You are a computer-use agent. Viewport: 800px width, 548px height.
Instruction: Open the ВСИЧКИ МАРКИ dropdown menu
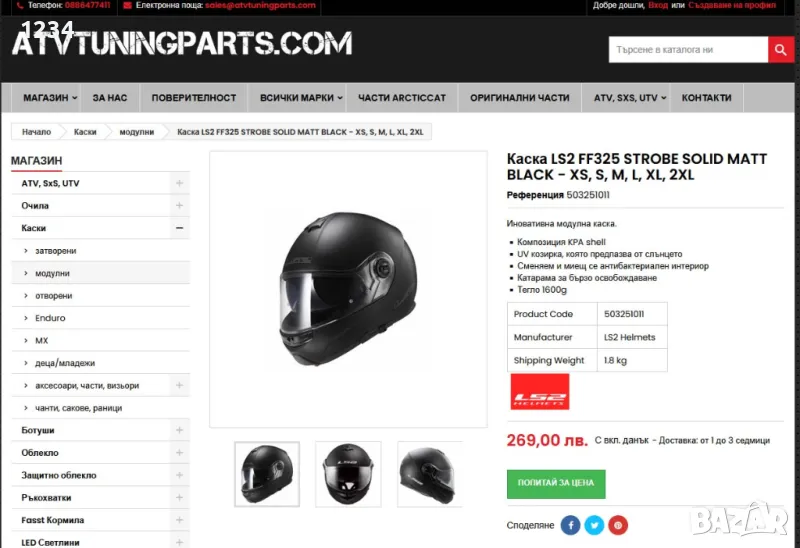coord(301,97)
